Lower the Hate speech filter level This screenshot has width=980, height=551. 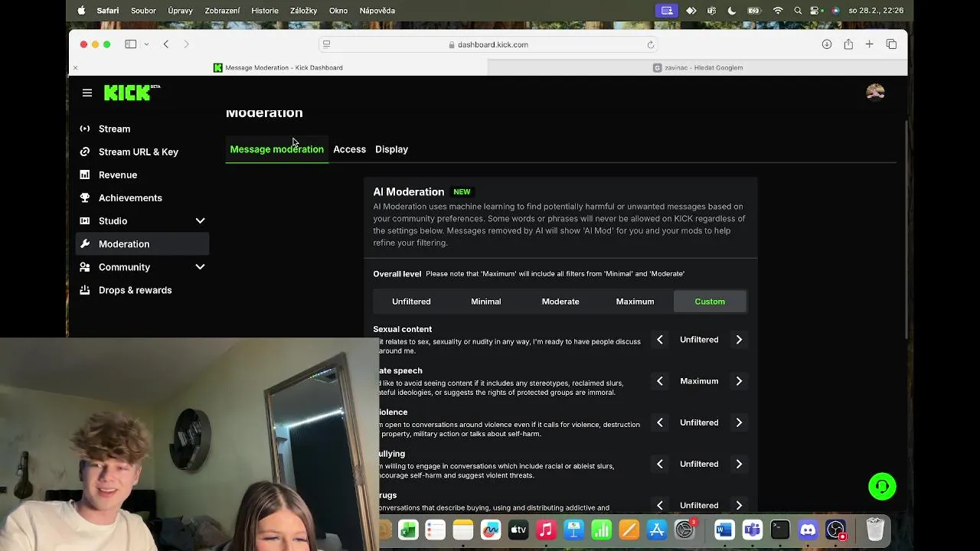(660, 381)
